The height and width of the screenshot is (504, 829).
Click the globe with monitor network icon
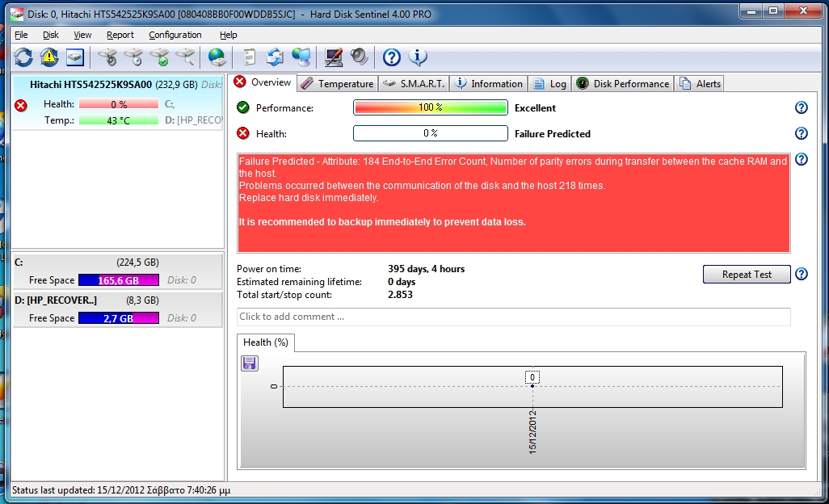click(x=301, y=57)
